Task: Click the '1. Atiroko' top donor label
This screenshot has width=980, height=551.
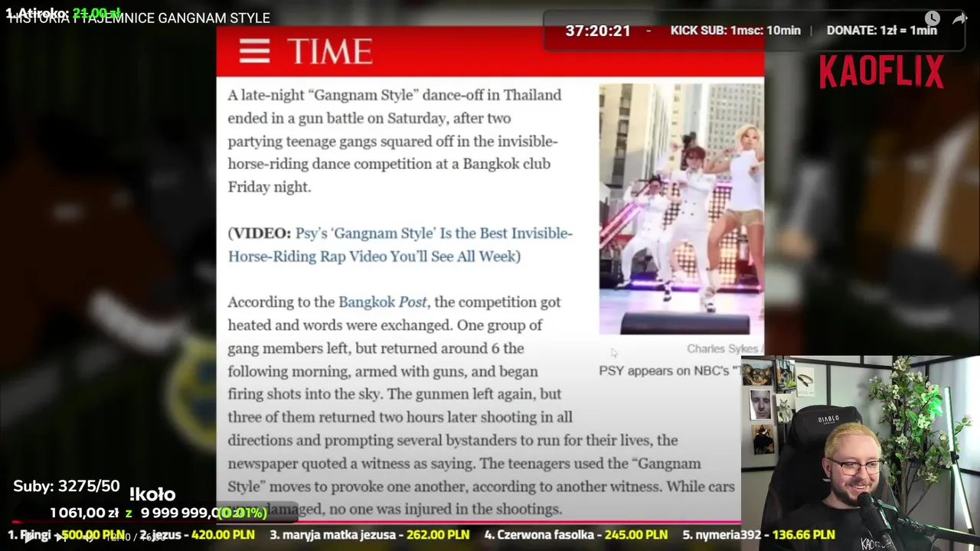Action: [x=38, y=13]
